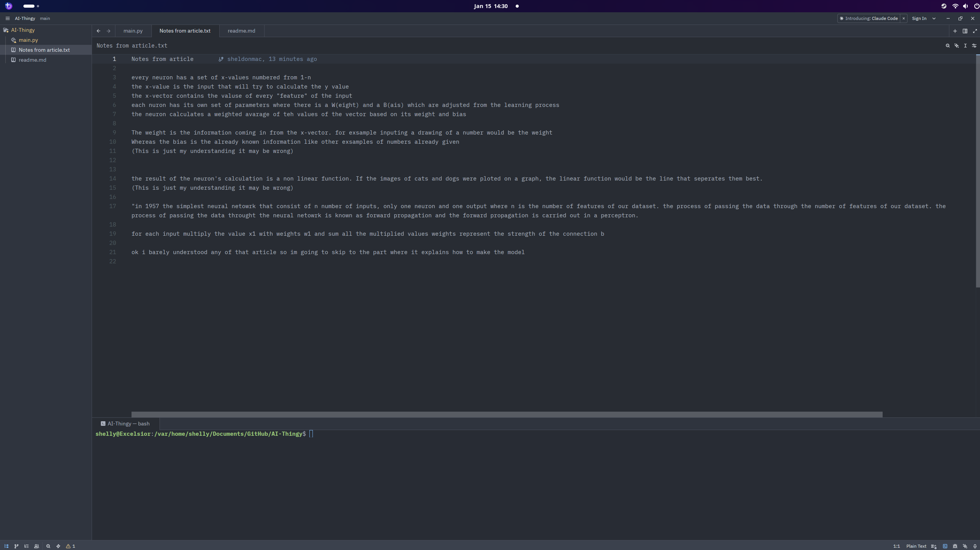Open the user menu chevron beside Sign In
This screenshot has width=980, height=550.
pyautogui.click(x=934, y=18)
